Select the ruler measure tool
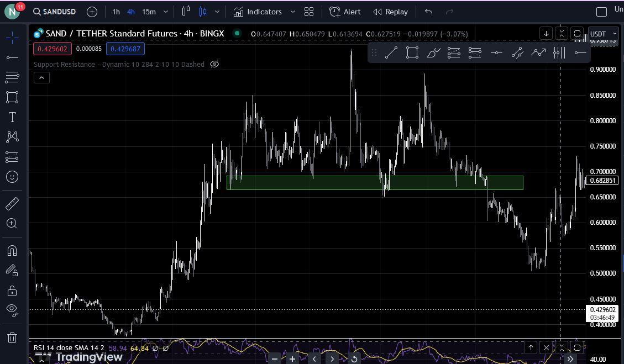 [12, 204]
